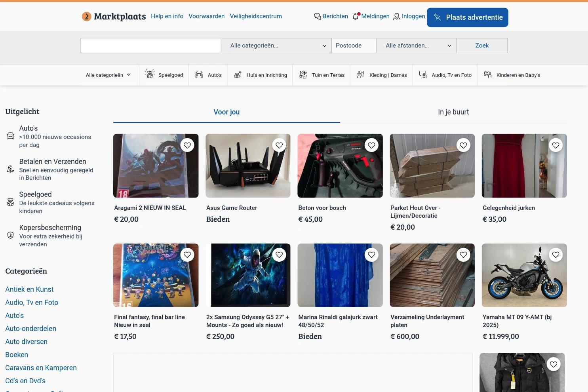This screenshot has width=588, height=392.
Task: Open the Asus Game Router thumbnail
Action: pos(248,166)
